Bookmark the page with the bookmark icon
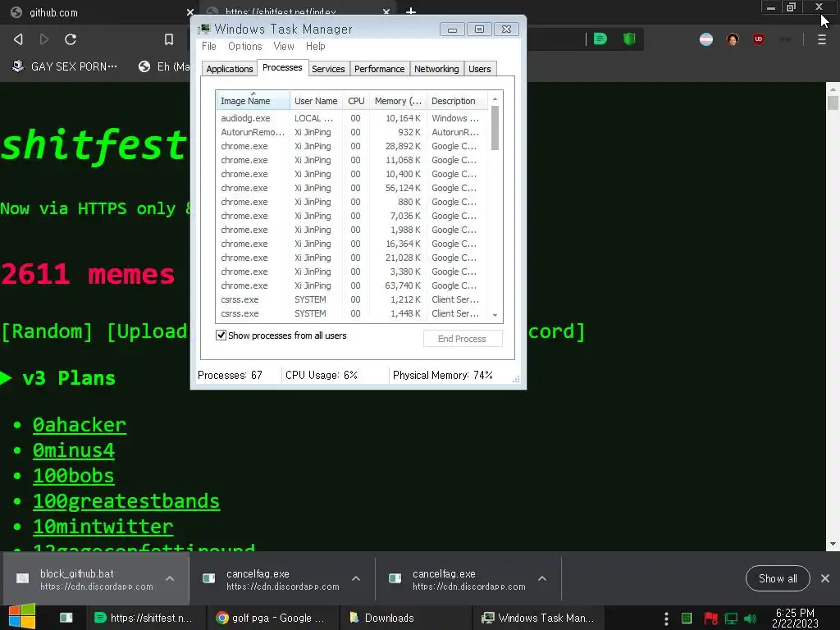The height and width of the screenshot is (630, 840). click(169, 39)
